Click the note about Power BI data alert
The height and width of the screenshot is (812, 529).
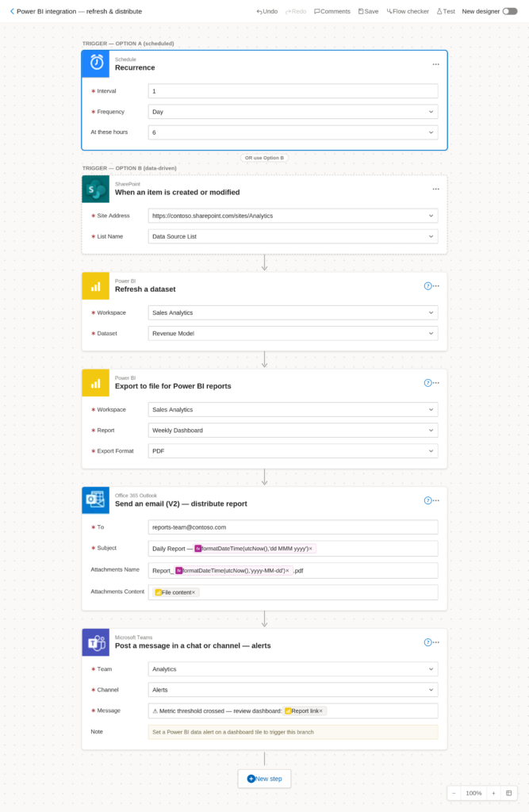click(x=293, y=732)
